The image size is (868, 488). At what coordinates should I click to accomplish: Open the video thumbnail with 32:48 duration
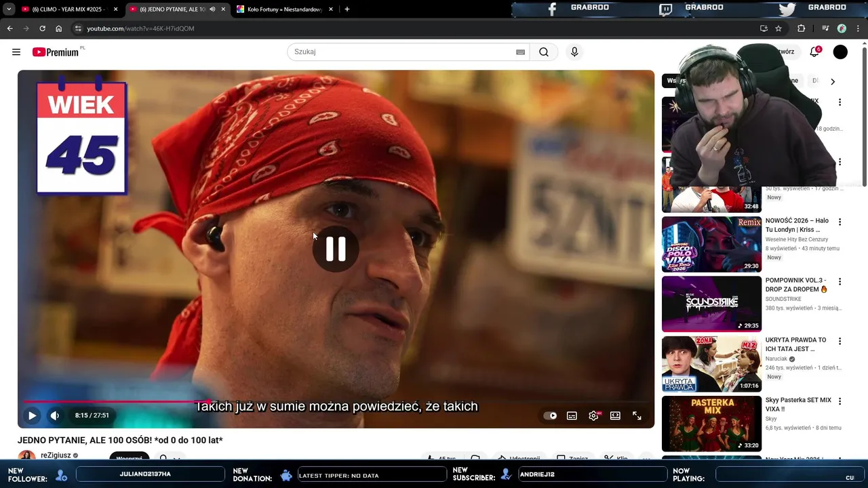711,184
